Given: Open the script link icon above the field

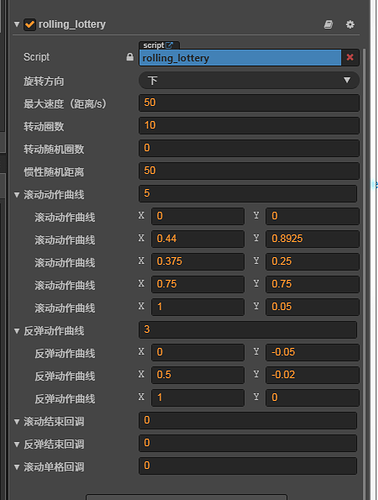Looking at the screenshot, I should click(x=169, y=45).
